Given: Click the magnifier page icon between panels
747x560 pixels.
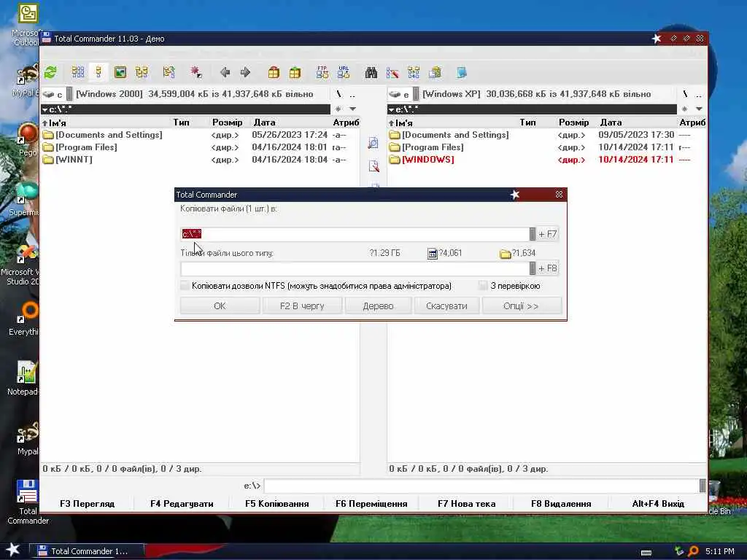Looking at the screenshot, I should [x=373, y=143].
